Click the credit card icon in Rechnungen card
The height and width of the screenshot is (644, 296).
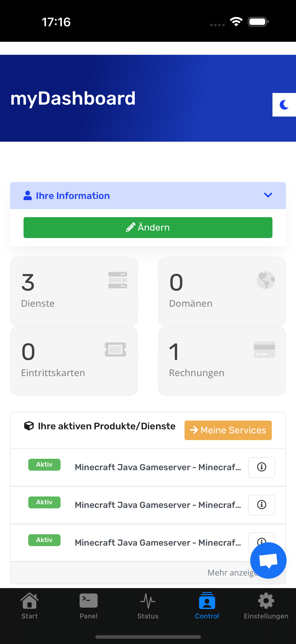[x=264, y=349]
